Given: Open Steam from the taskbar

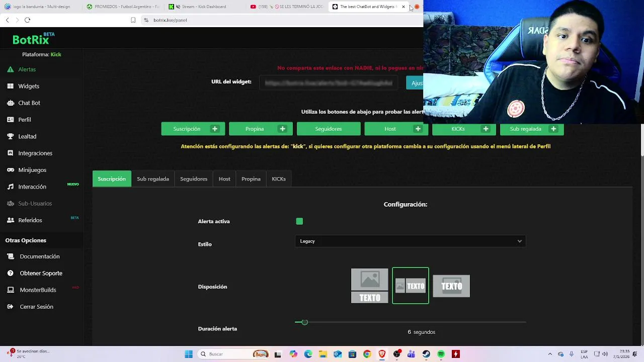Looking at the screenshot, I should [x=426, y=354].
